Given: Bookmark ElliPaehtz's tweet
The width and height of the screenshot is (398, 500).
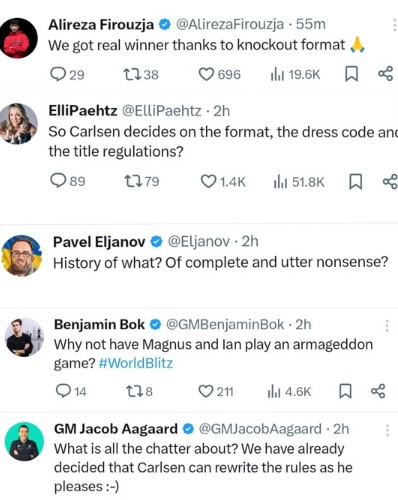Looking at the screenshot, I should coord(355,182).
